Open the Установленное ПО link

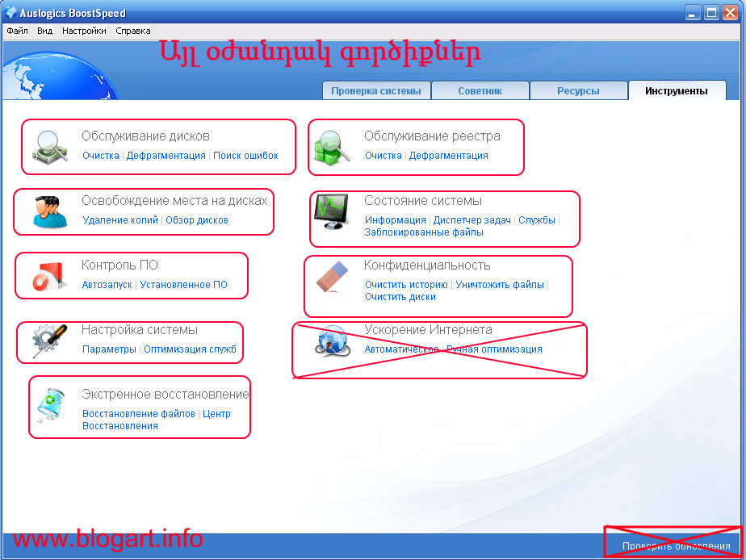[183, 285]
